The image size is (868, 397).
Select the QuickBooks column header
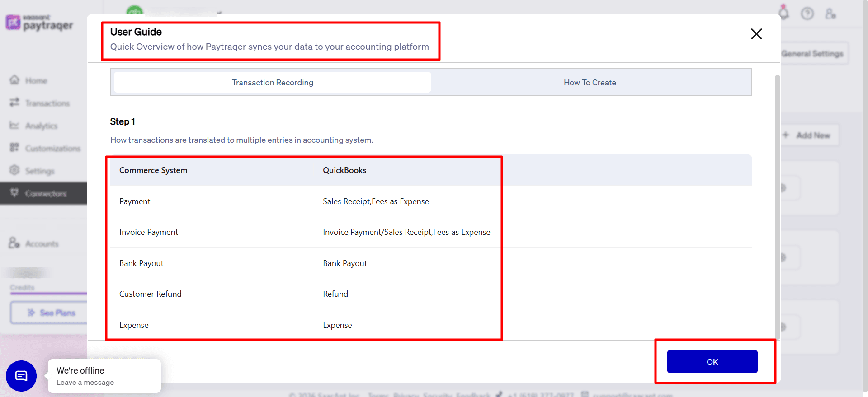[344, 170]
